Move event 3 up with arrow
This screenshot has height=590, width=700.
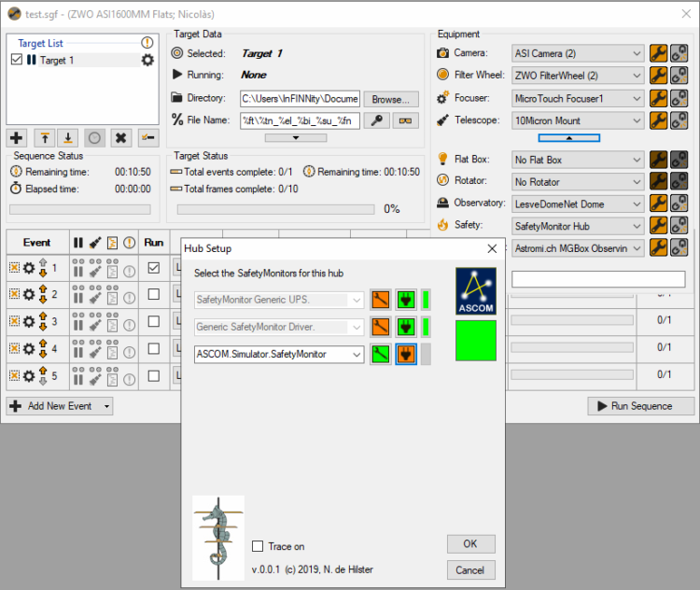[43, 316]
